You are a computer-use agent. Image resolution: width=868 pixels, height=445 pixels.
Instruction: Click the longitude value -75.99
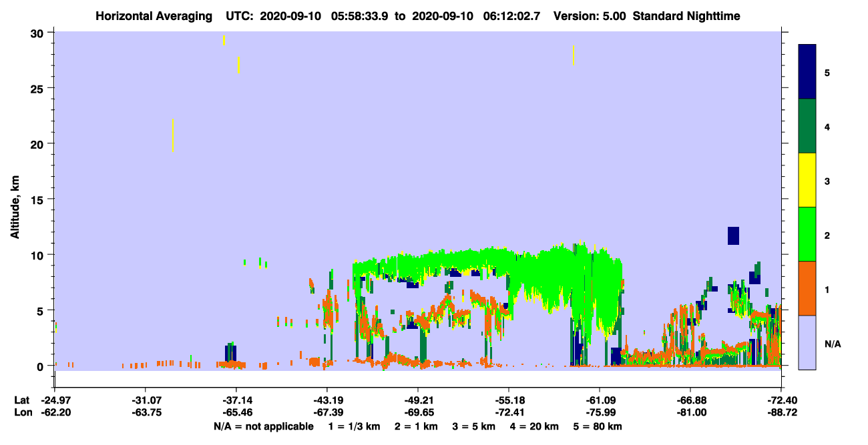pyautogui.click(x=600, y=412)
